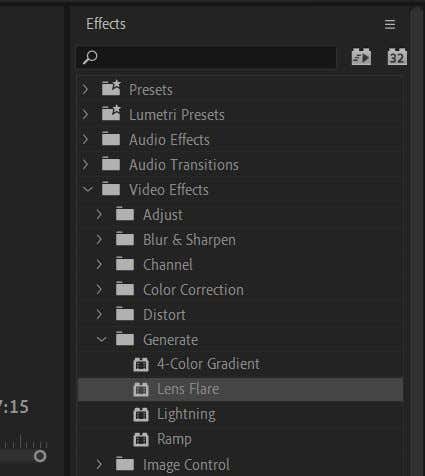Pick the Lightning effect icon

(x=141, y=414)
